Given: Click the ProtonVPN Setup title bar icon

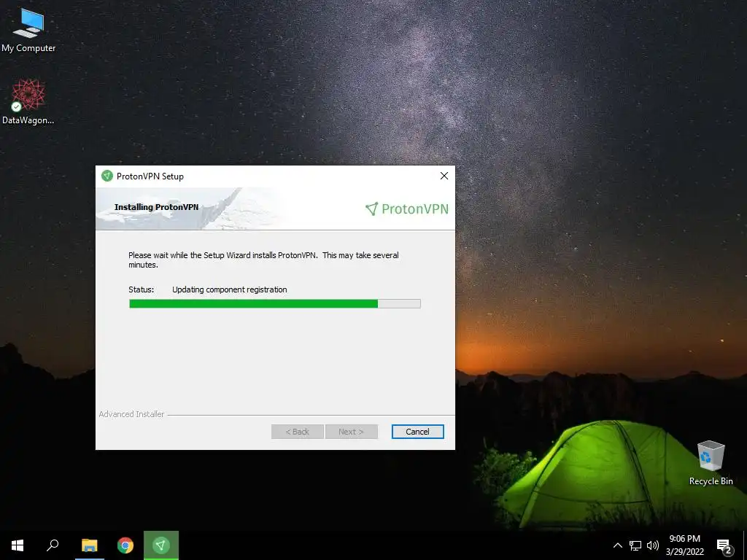Looking at the screenshot, I should pyautogui.click(x=107, y=176).
